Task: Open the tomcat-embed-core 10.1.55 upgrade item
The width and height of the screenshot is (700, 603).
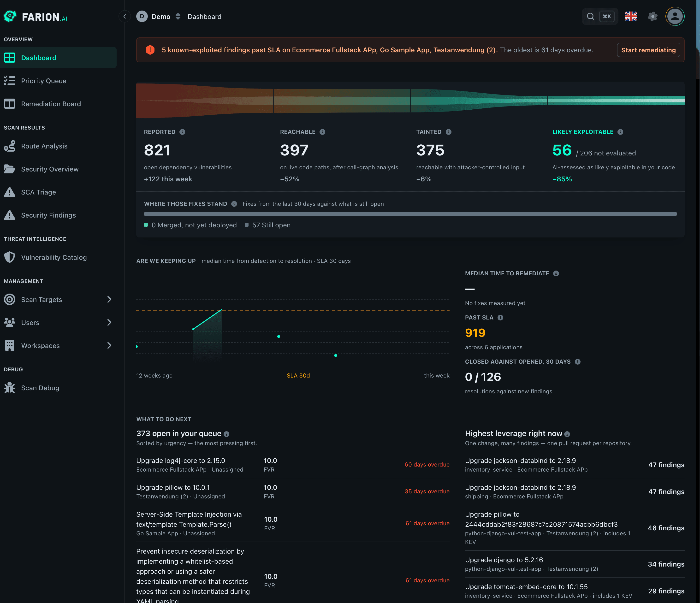Action: point(575,591)
